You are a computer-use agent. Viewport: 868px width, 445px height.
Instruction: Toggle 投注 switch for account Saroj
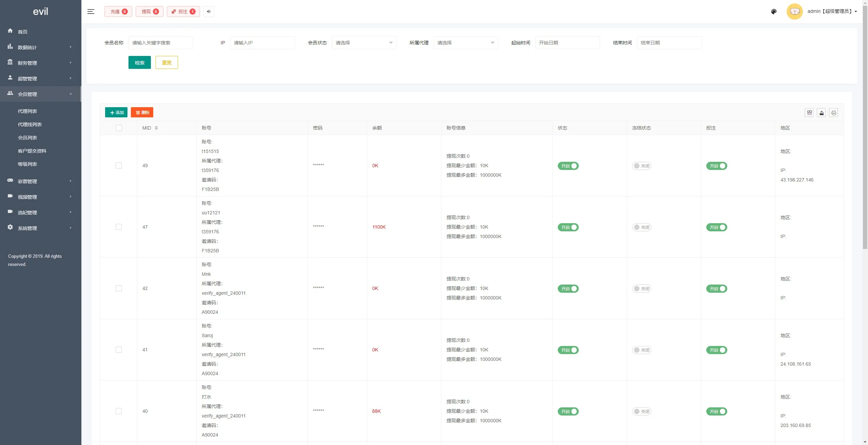(716, 350)
